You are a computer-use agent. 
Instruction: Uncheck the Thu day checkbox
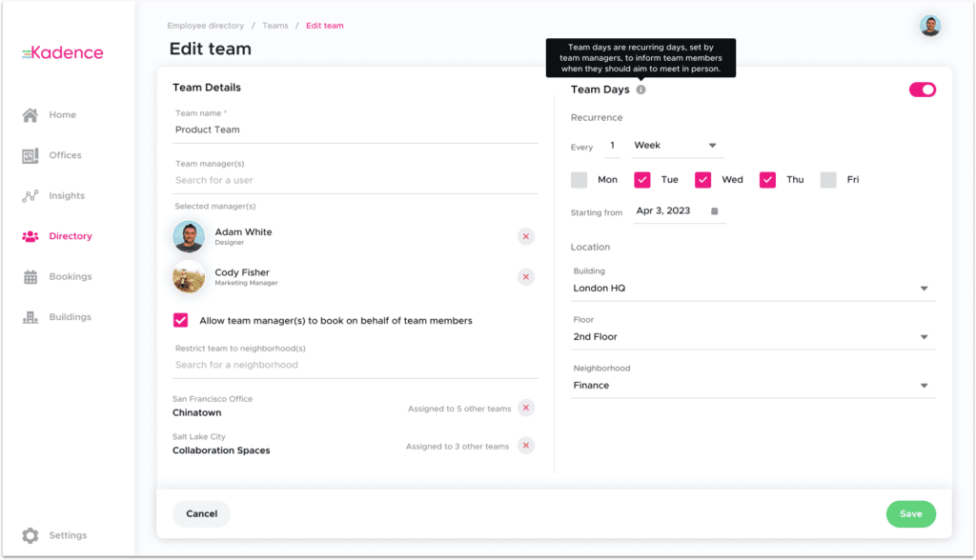point(767,180)
